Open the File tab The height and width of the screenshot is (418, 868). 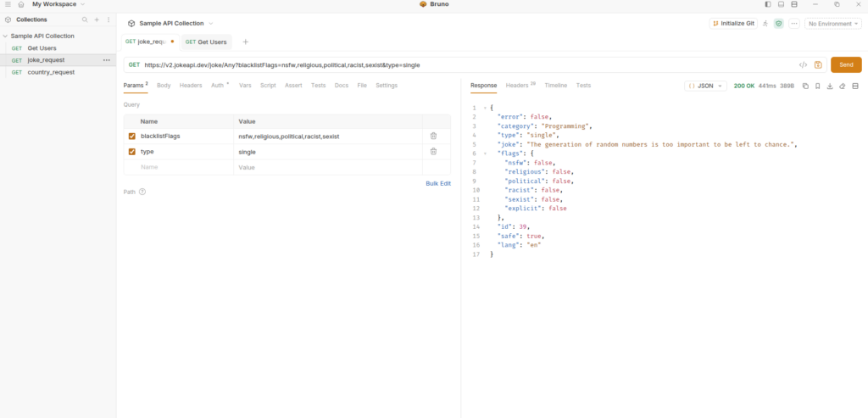tap(362, 86)
